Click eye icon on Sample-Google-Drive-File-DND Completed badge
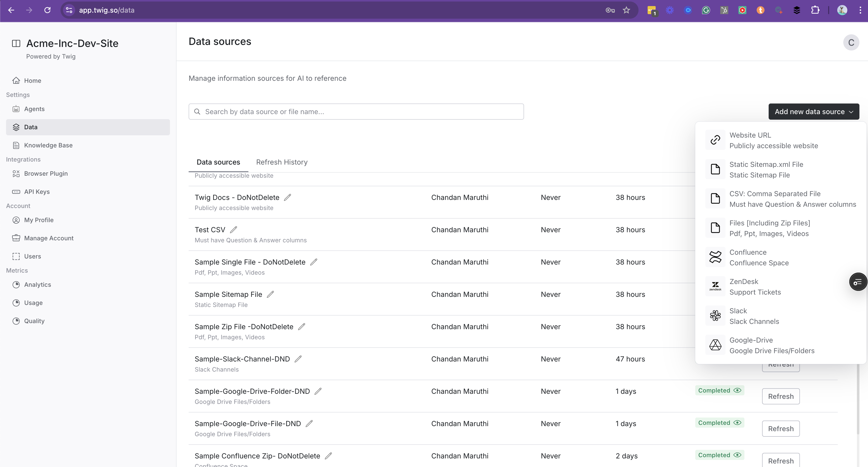Viewport: 868px width, 467px height. [x=737, y=423]
